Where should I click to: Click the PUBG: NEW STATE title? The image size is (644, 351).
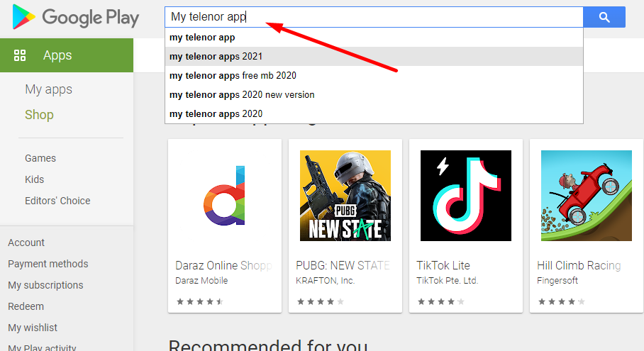point(343,266)
